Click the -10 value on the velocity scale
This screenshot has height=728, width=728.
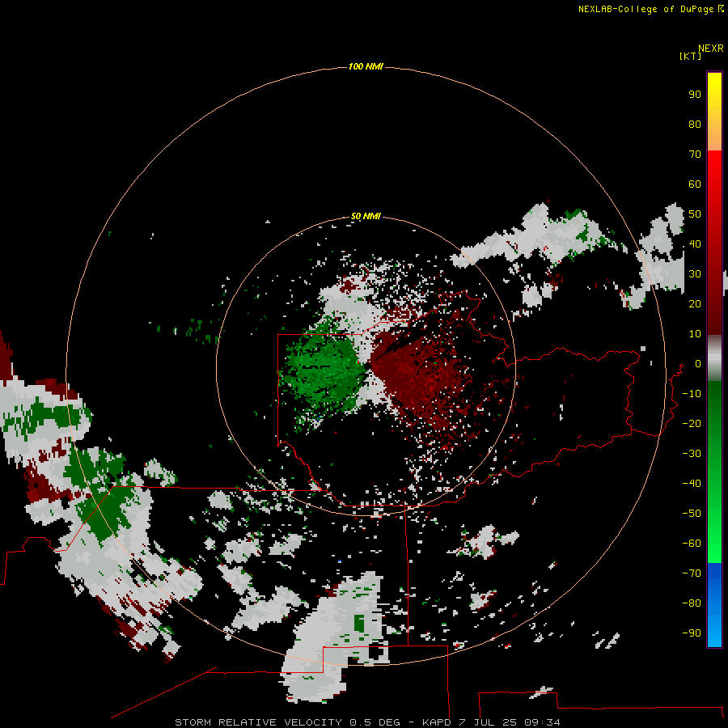click(692, 394)
